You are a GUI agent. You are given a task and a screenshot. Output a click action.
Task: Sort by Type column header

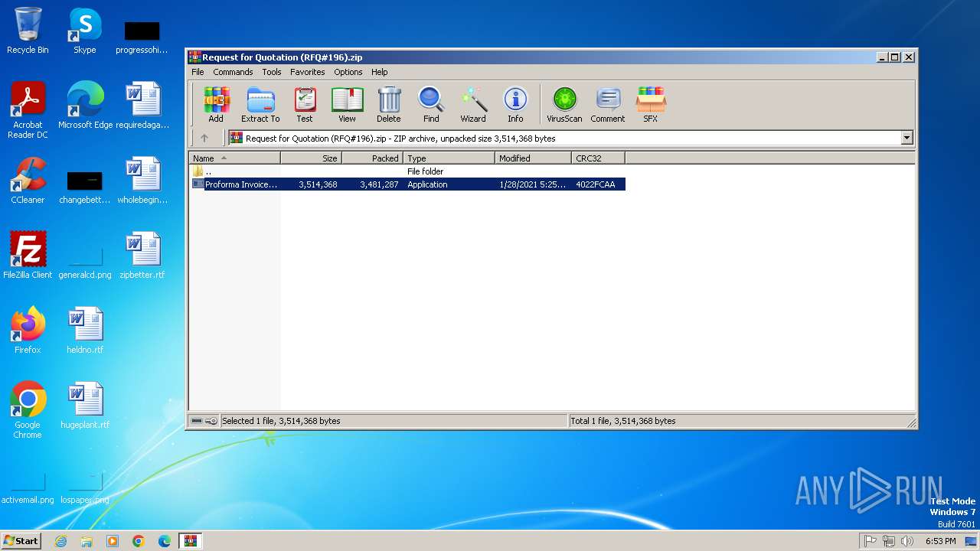(449, 158)
